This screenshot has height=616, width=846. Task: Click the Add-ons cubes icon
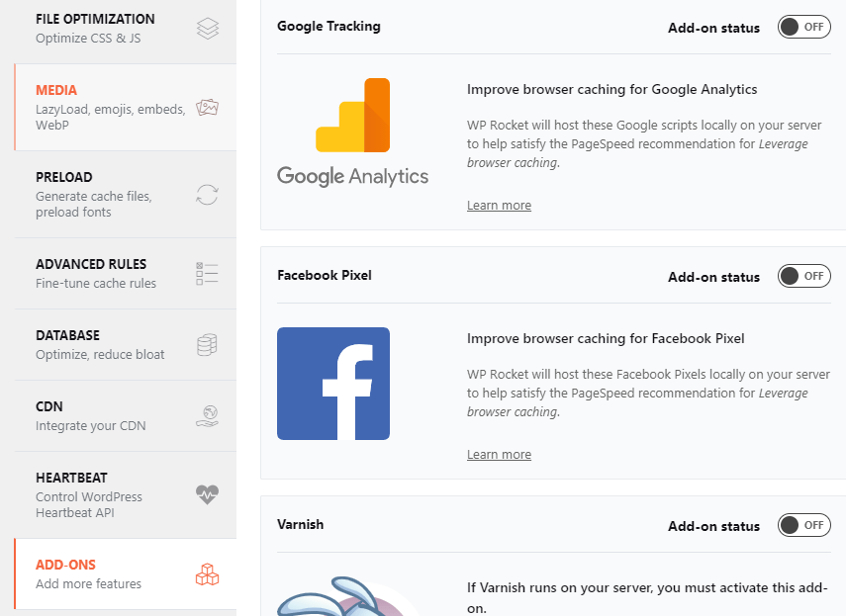click(x=207, y=574)
